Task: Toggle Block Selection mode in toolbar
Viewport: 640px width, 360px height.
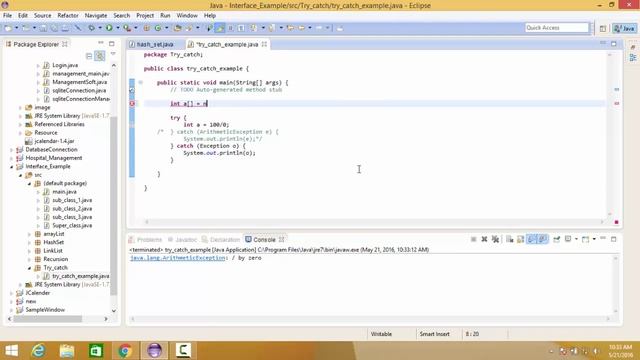Action: [230, 28]
